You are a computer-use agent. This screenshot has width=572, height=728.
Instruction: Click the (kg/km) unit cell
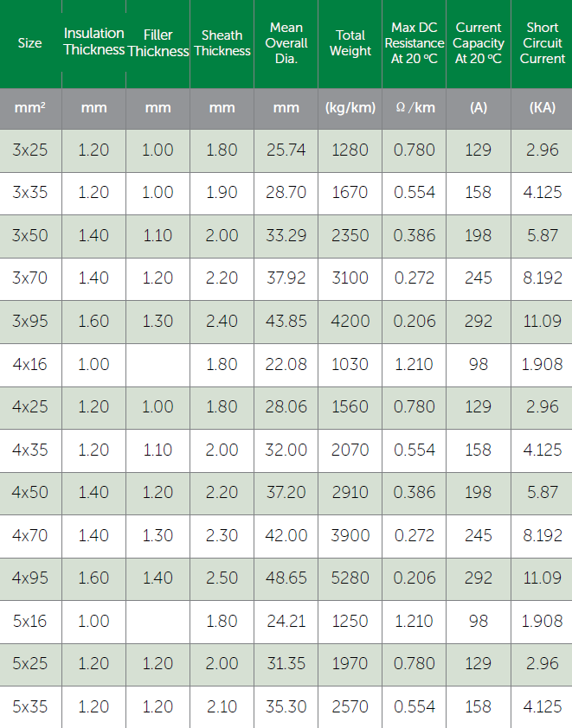(350, 108)
